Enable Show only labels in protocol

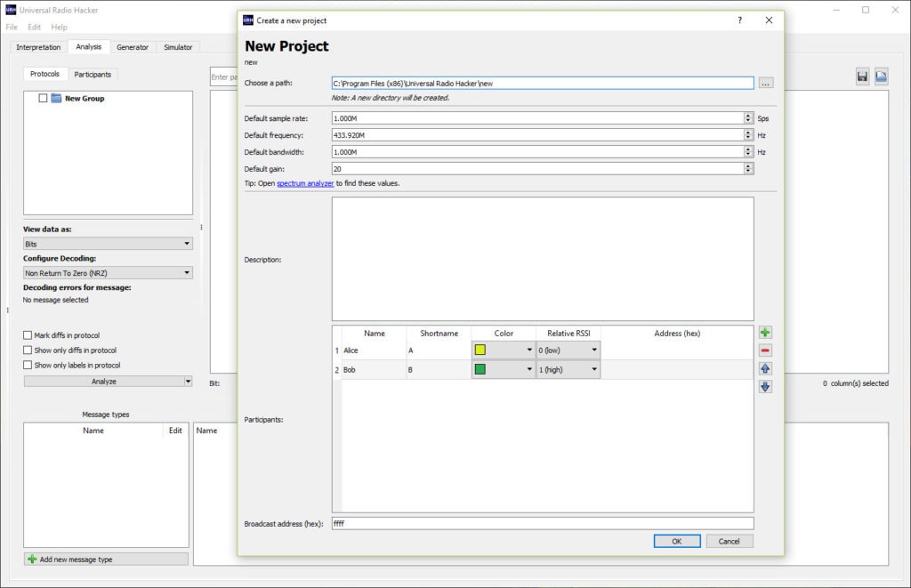point(28,365)
